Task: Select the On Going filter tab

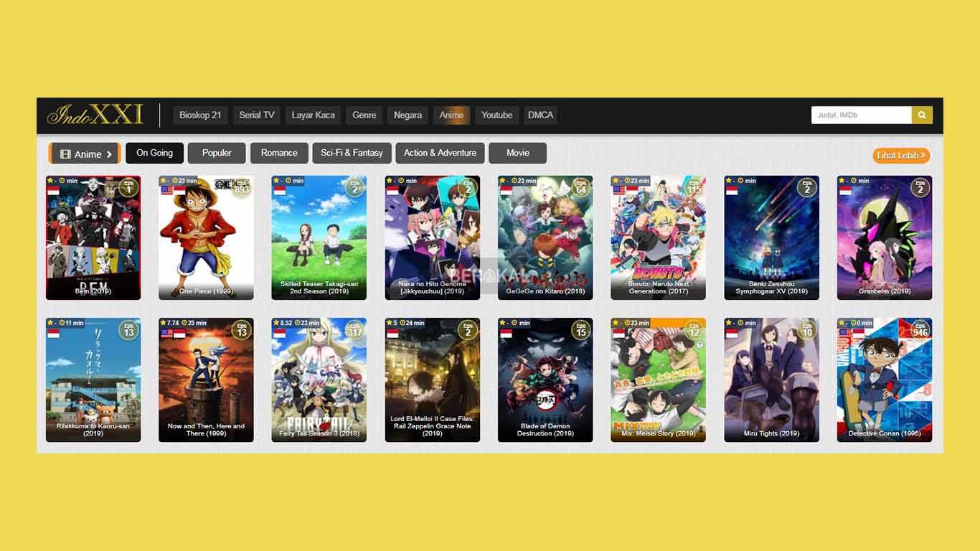Action: [154, 153]
